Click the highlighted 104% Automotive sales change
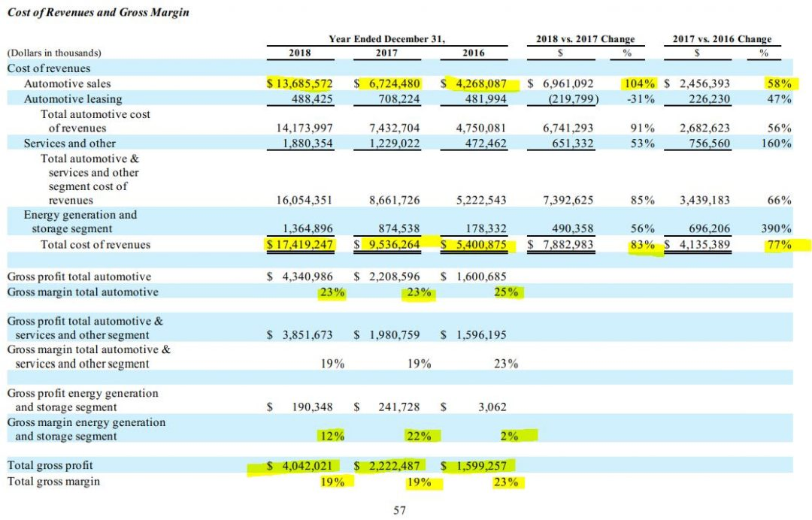The height and width of the screenshot is (520, 812). (x=639, y=84)
